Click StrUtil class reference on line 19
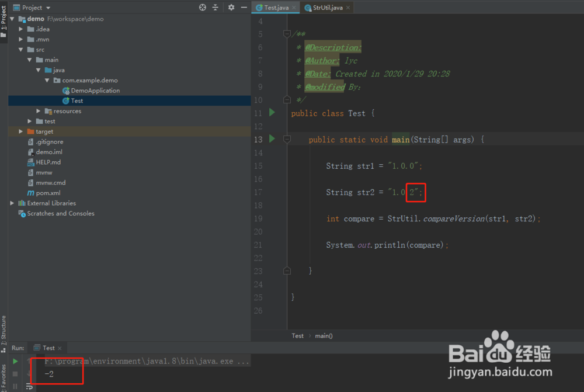Screen dimensions: 584x392 pos(402,218)
